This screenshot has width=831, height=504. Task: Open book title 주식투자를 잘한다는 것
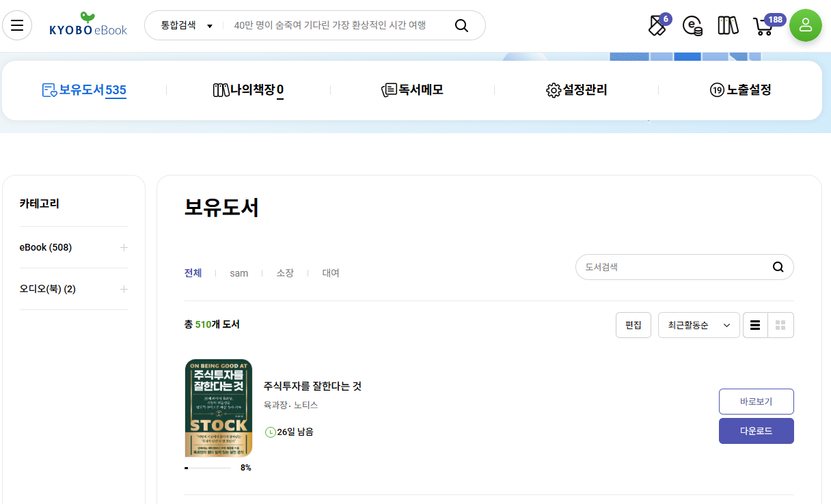[x=312, y=386]
